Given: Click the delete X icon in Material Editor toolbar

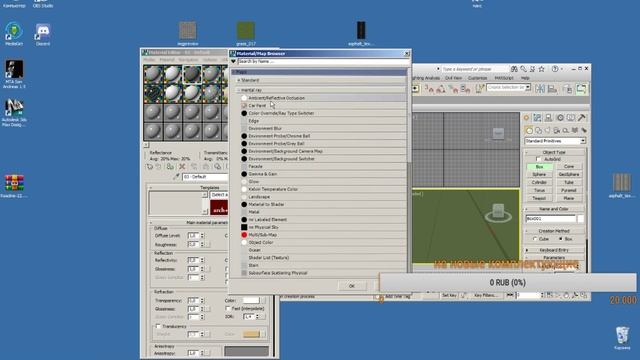Looking at the screenshot, I should click(182, 167).
